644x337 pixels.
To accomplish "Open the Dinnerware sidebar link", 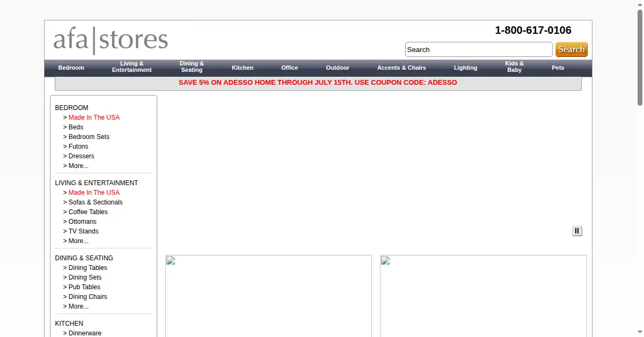I will (85, 333).
